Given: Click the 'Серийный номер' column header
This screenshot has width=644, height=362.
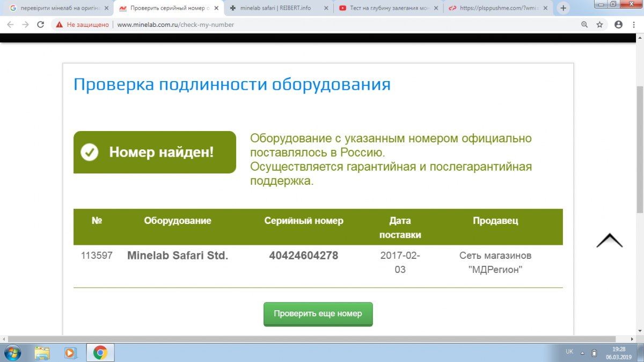Looking at the screenshot, I should (304, 221).
